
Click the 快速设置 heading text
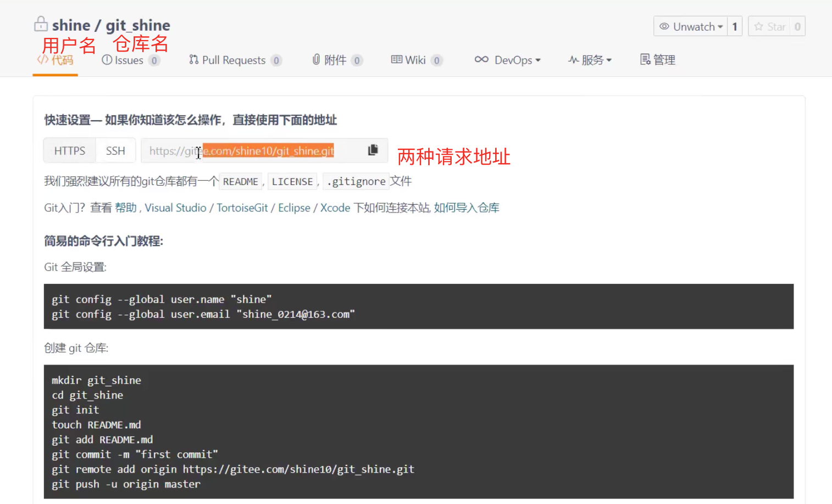click(x=190, y=120)
